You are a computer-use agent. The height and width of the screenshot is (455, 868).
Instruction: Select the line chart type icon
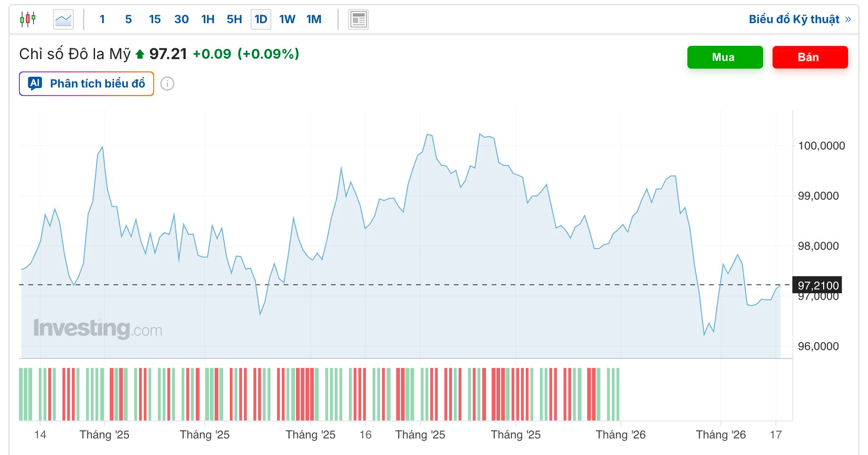[x=63, y=19]
